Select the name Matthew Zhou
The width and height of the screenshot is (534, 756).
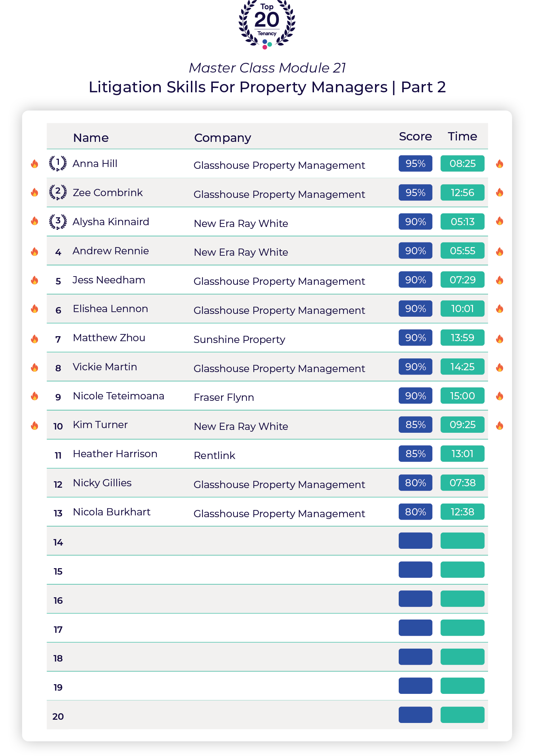pos(109,338)
